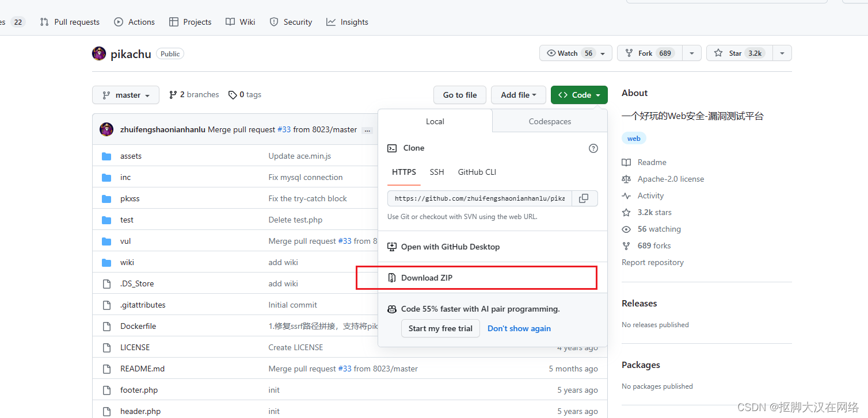Open the zhuifengshaonianhanlu author link
This screenshot has height=418, width=868.
[163, 129]
